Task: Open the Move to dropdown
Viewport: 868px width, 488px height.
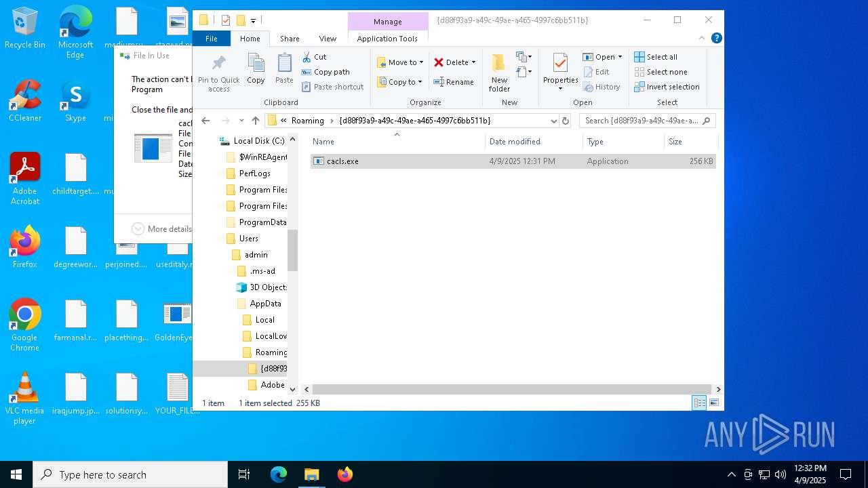Action: point(400,62)
